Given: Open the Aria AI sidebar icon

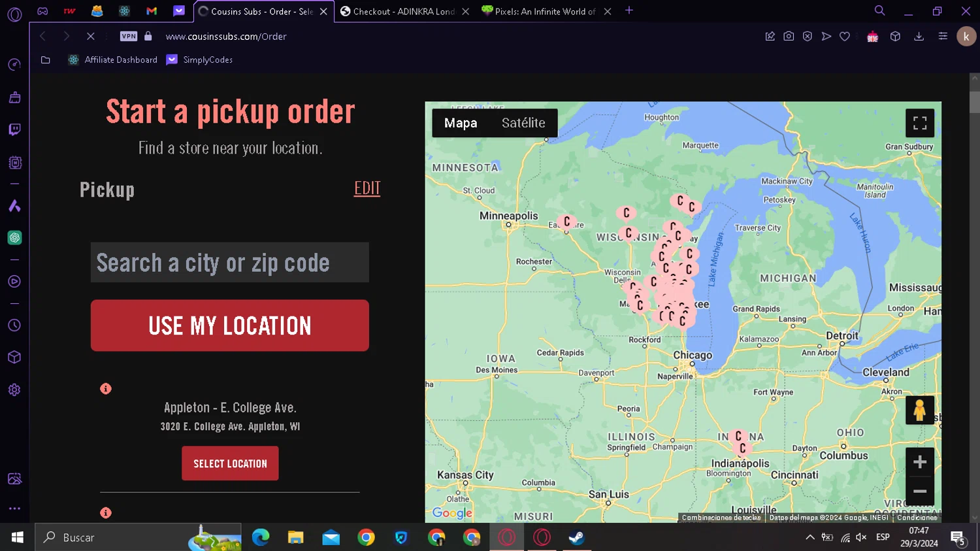Looking at the screenshot, I should pyautogui.click(x=14, y=206).
